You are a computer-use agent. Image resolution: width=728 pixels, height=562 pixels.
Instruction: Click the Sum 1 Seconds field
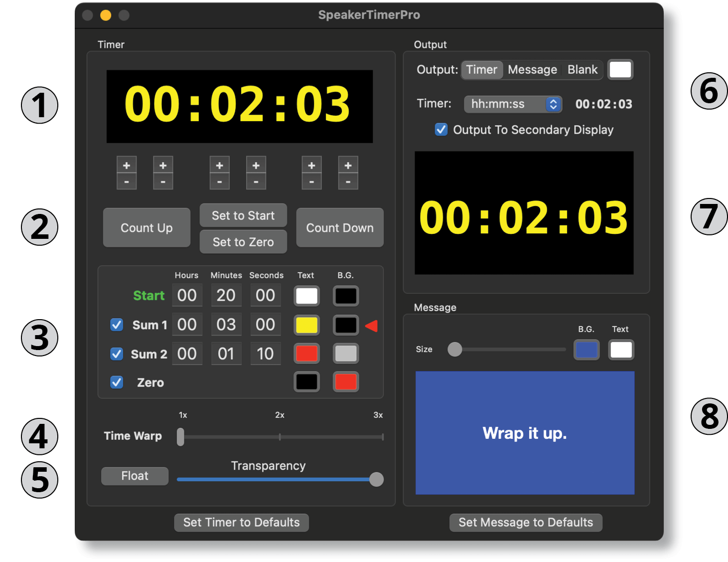[266, 325]
